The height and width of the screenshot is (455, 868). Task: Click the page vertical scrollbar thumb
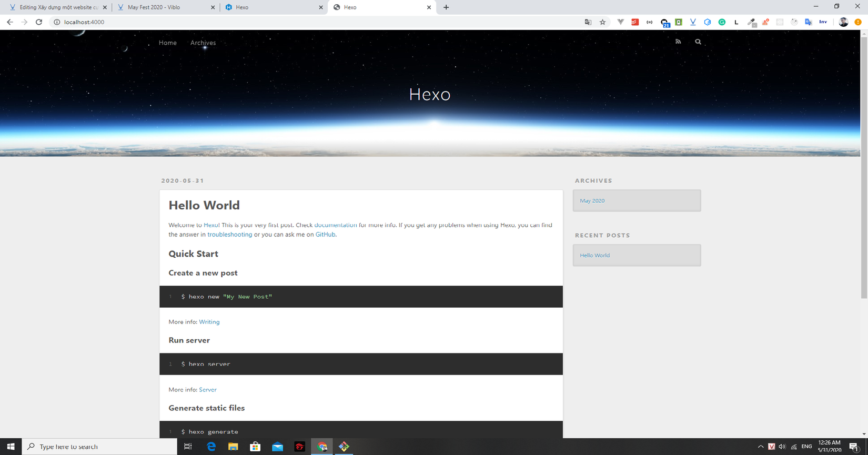point(864,168)
